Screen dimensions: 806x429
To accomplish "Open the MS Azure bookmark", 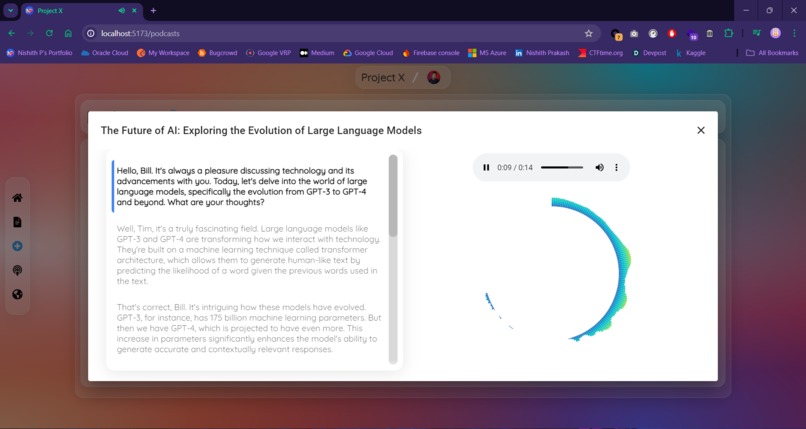I will pos(487,53).
